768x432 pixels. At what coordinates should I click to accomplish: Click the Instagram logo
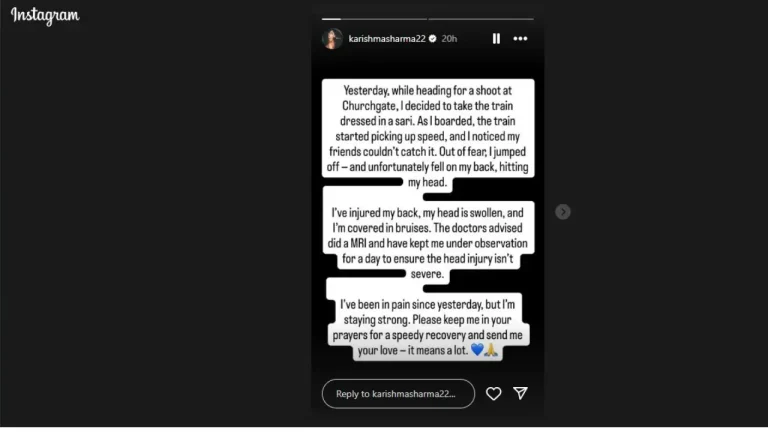pos(45,16)
